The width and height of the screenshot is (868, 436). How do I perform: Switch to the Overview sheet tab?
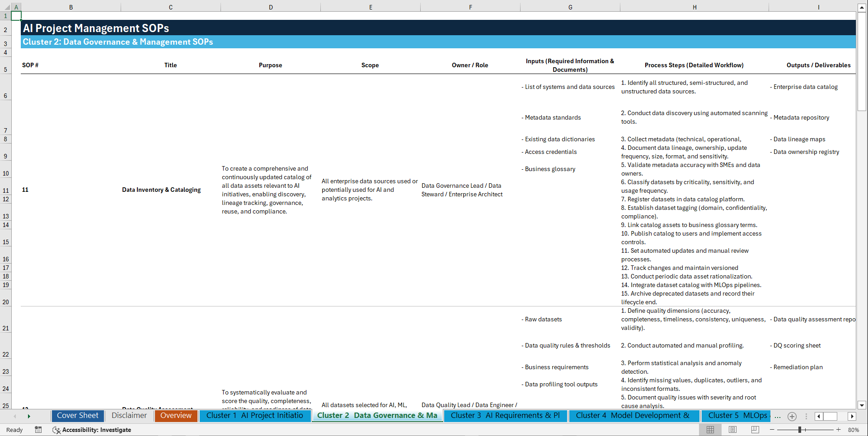coord(176,416)
